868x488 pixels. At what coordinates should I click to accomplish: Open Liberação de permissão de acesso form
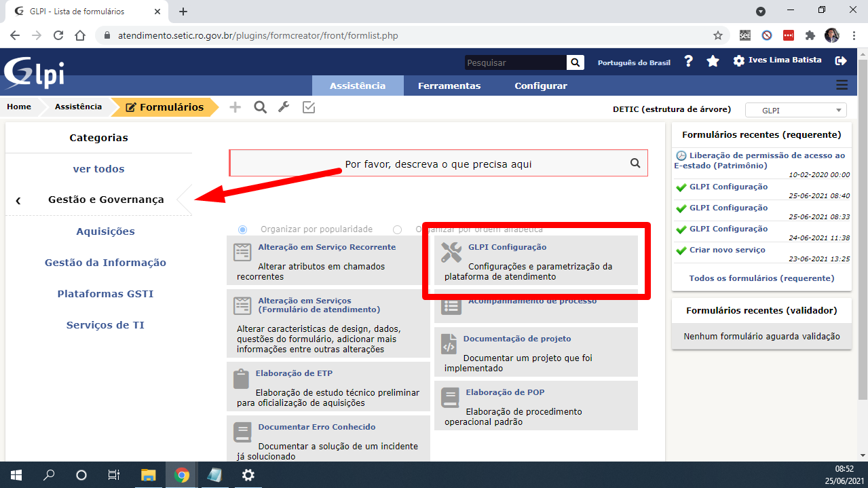tap(761, 160)
